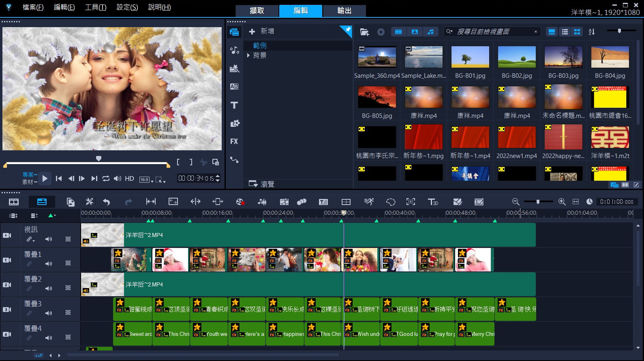Click the import media folder icon
The height and width of the screenshot is (361, 644).
tap(364, 32)
